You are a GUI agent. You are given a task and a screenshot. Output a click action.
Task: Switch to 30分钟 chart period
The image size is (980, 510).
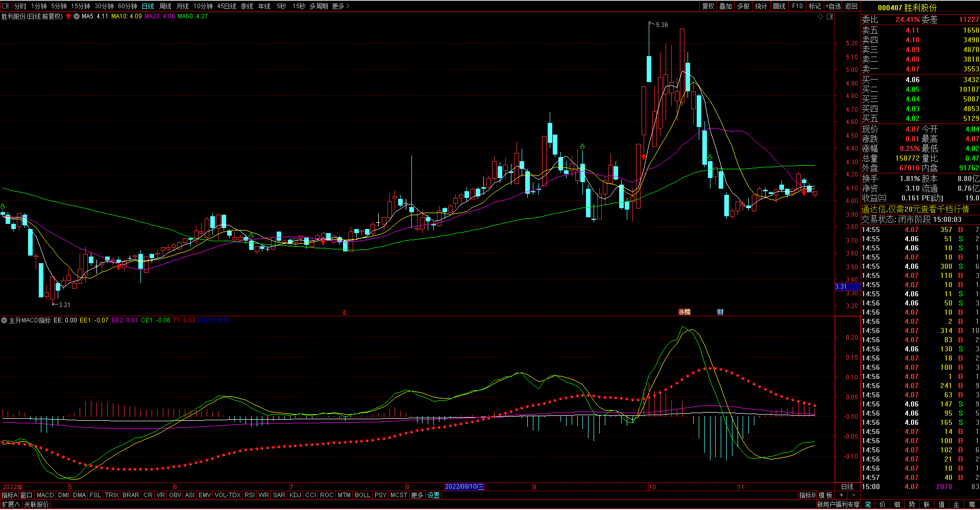click(x=104, y=6)
